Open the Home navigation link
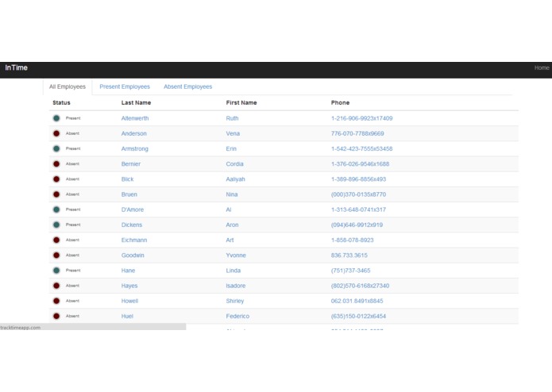 coord(542,68)
